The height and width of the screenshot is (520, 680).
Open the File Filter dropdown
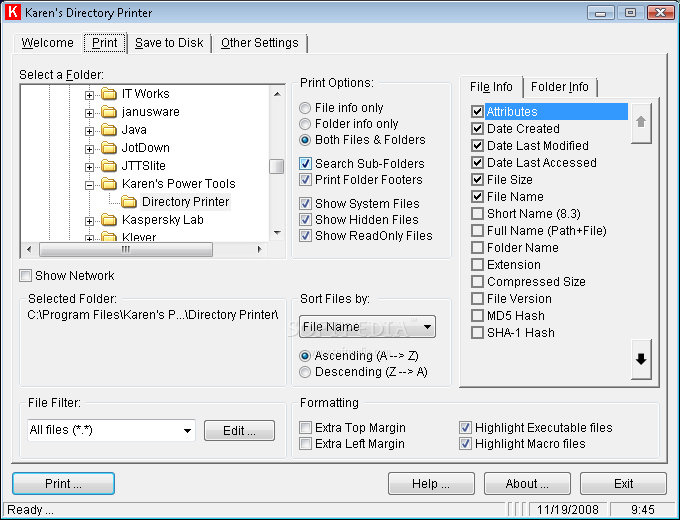tap(187, 431)
